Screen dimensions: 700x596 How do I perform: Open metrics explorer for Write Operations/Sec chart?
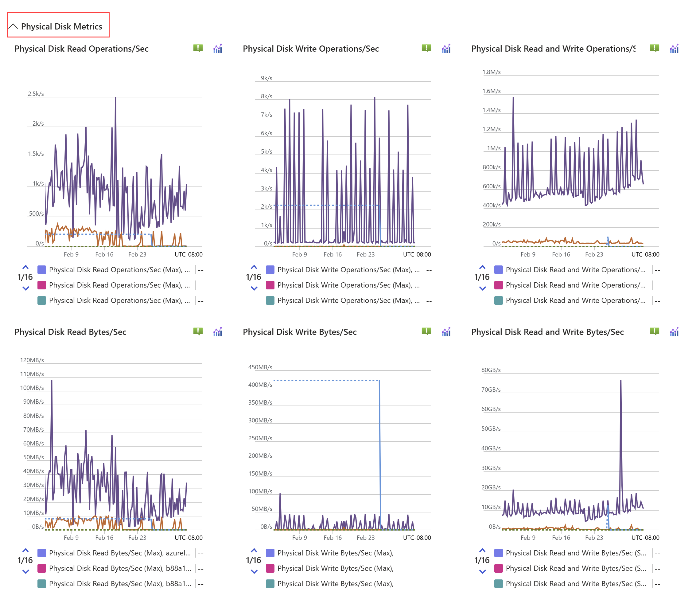click(x=446, y=49)
